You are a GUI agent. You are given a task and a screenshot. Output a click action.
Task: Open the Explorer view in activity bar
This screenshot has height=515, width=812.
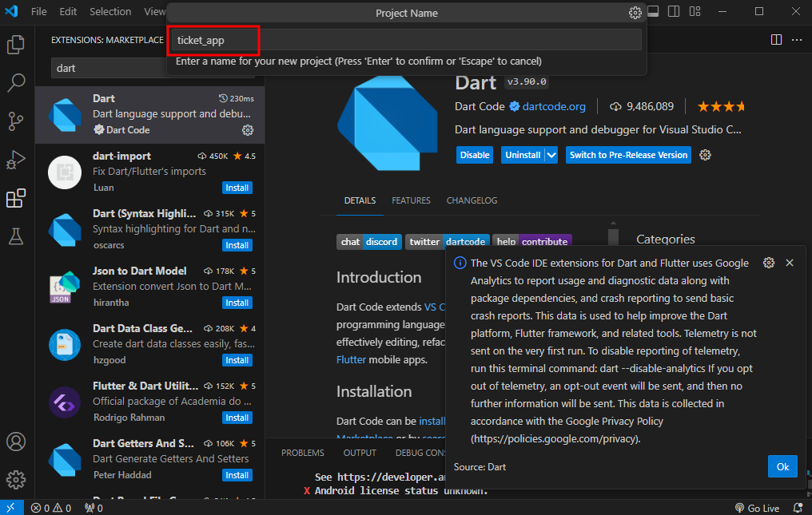point(15,45)
